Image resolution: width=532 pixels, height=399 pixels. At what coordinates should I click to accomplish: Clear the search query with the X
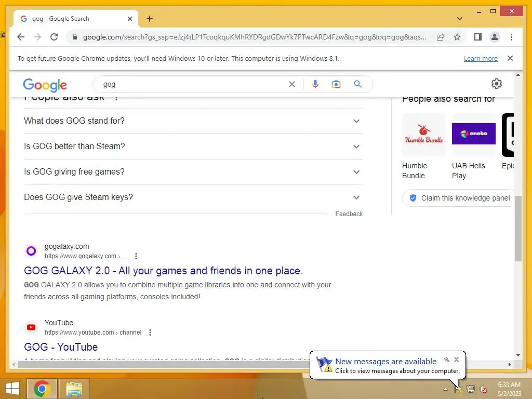[x=292, y=84]
